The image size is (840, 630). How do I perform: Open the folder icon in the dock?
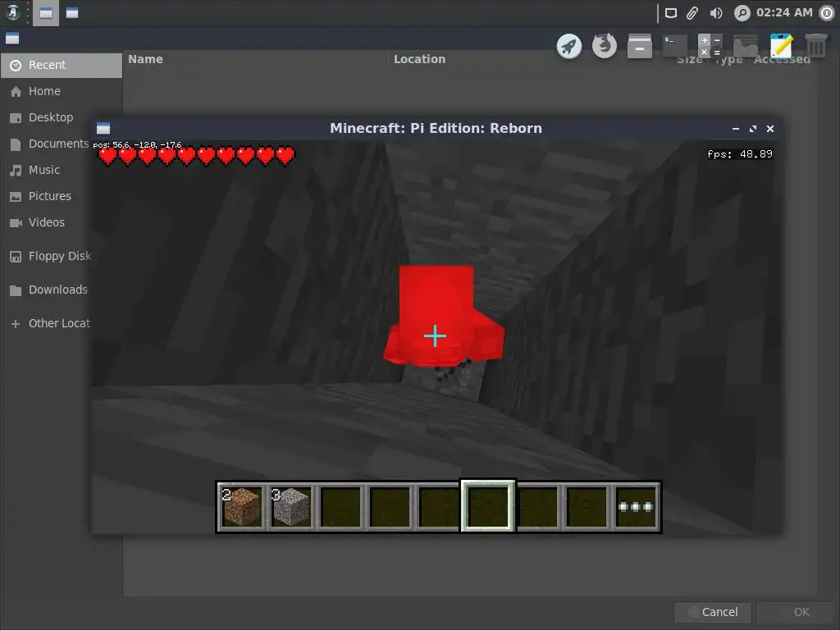[x=746, y=46]
